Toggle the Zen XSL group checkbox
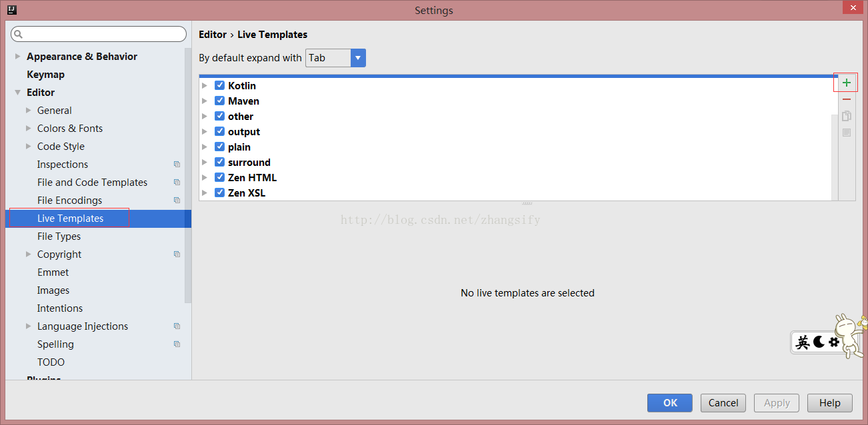Screen dimensions: 868x425 (x=219, y=193)
